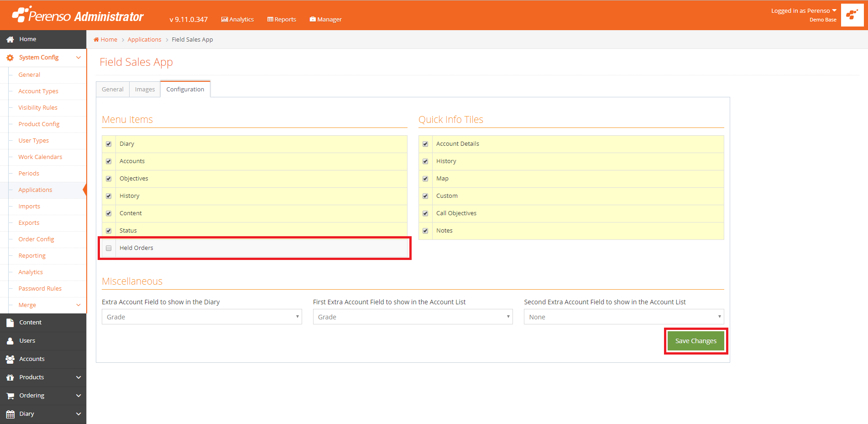Open Account Types in sidebar
Viewport: 868px width, 424px height.
coord(38,91)
